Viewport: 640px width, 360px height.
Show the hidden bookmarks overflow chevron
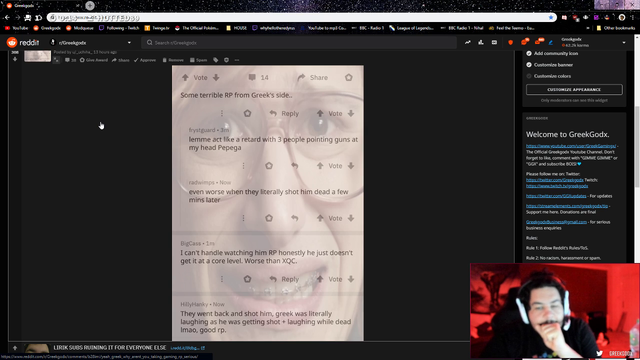pyautogui.click(x=588, y=28)
